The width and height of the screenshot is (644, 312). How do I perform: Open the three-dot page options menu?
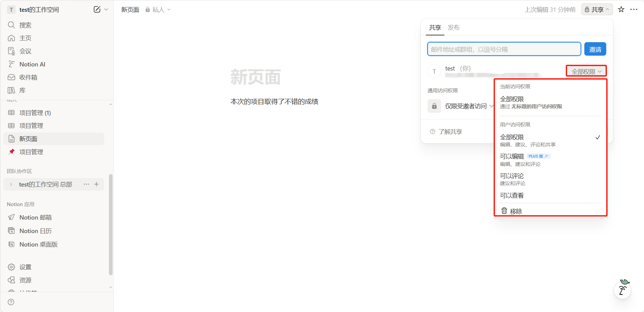634,9
